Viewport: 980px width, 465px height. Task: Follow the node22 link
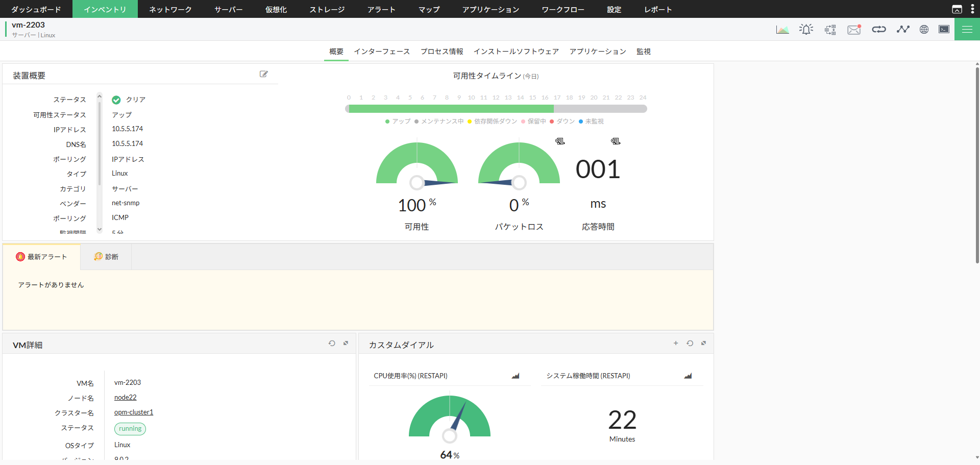tap(126, 398)
